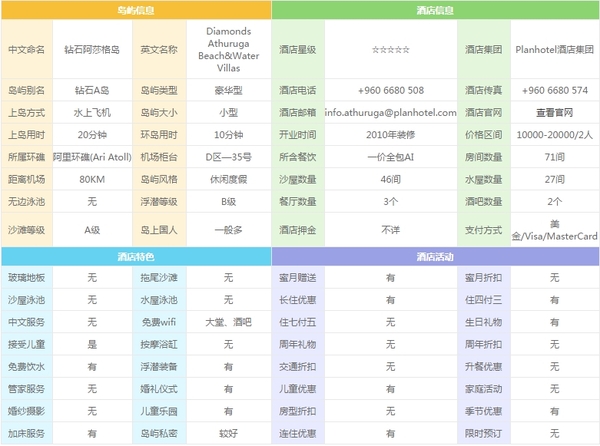Screen dimensions: 600x446
Task: Click the 限时预订 label
Action: 484,433
